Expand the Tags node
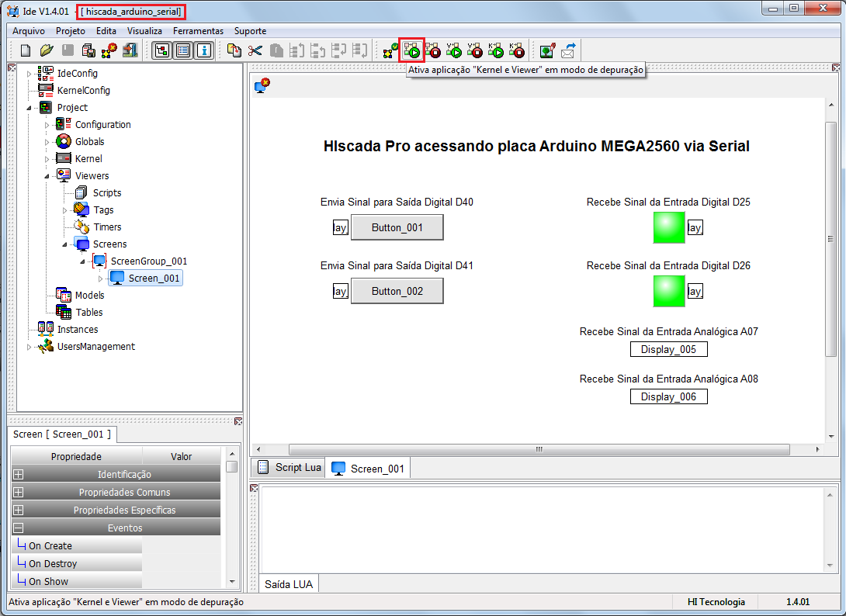The height and width of the screenshot is (616, 846). (64, 210)
